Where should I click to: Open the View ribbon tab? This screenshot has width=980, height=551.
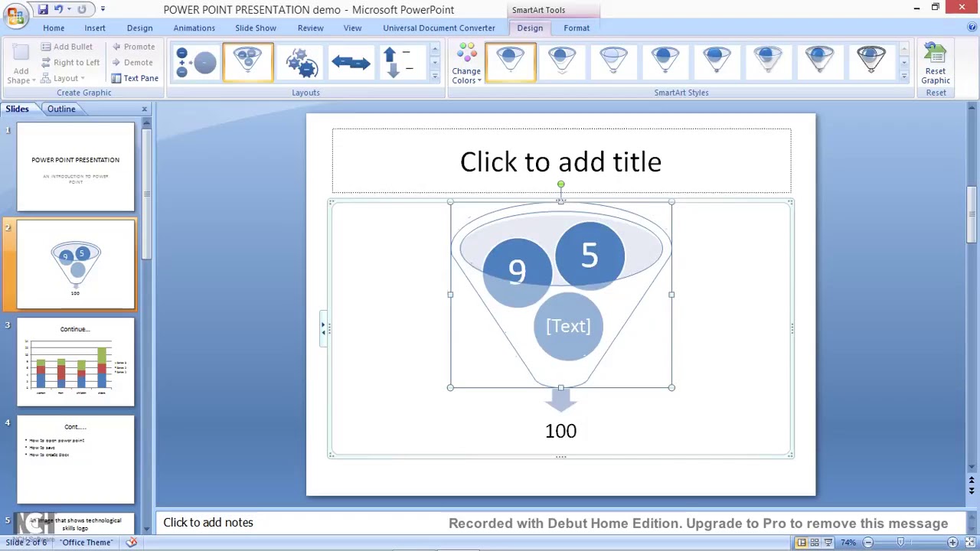[352, 28]
